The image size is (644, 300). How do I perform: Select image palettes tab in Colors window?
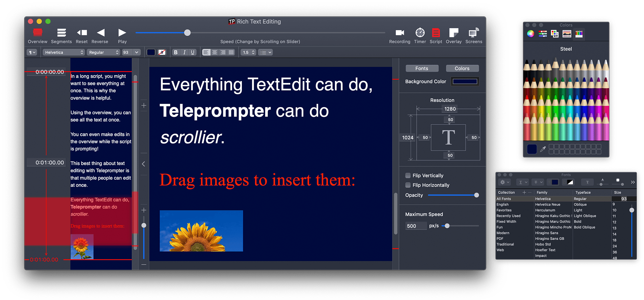pos(567,34)
